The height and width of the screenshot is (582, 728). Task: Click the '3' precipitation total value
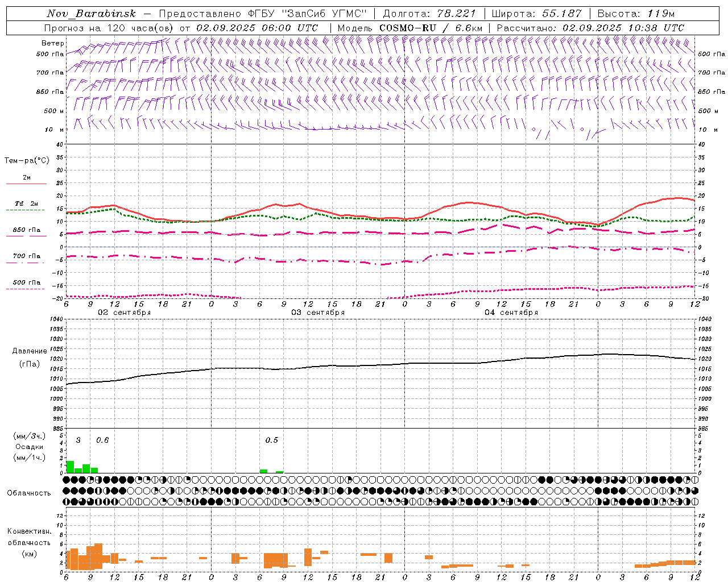pyautogui.click(x=78, y=440)
